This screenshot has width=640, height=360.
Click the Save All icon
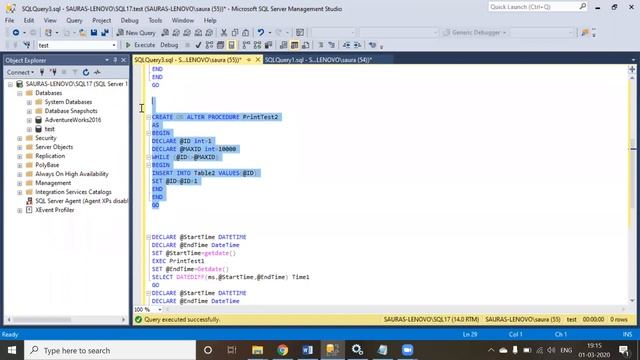coord(105,33)
